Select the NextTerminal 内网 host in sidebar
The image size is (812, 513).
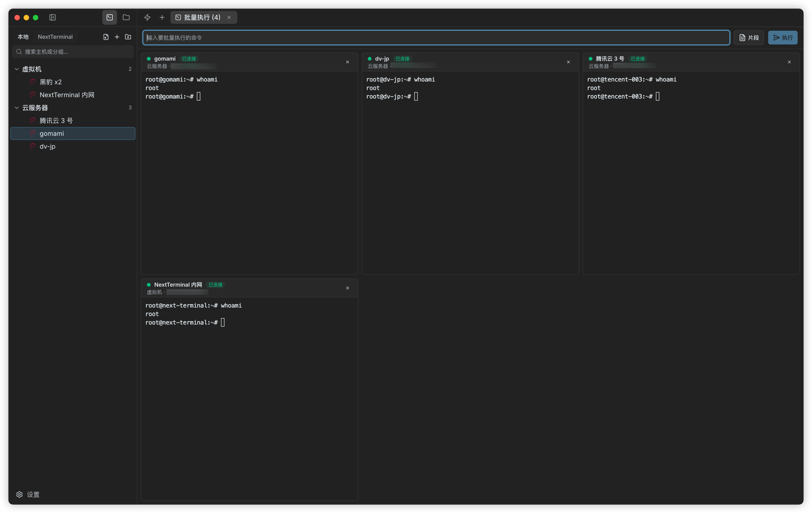73,95
